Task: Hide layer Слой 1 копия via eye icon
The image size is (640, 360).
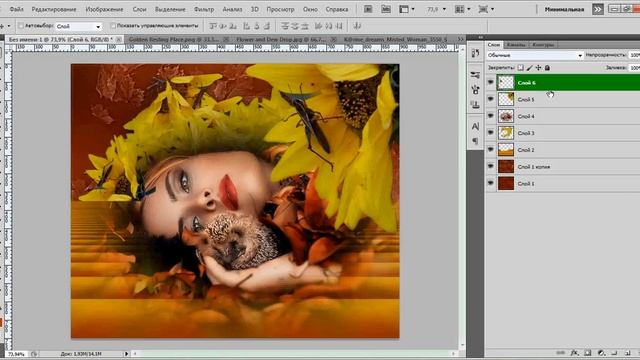Action: [490, 167]
